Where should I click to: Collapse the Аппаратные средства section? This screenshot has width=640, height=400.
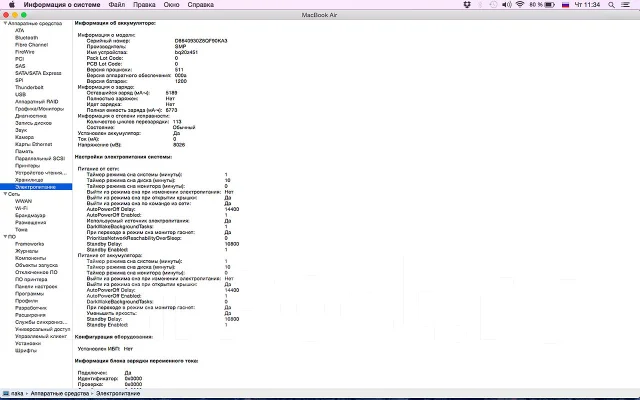point(5,23)
